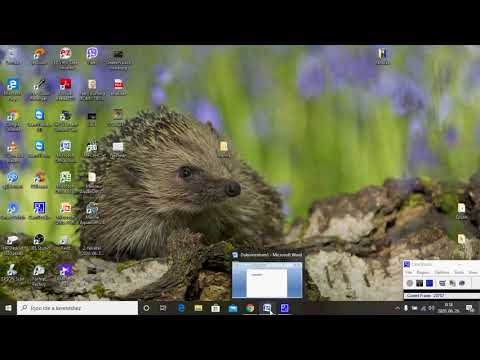This screenshot has height=360, width=480.
Task: Select the Microsoft Word desktop shortcut
Action: (65, 151)
